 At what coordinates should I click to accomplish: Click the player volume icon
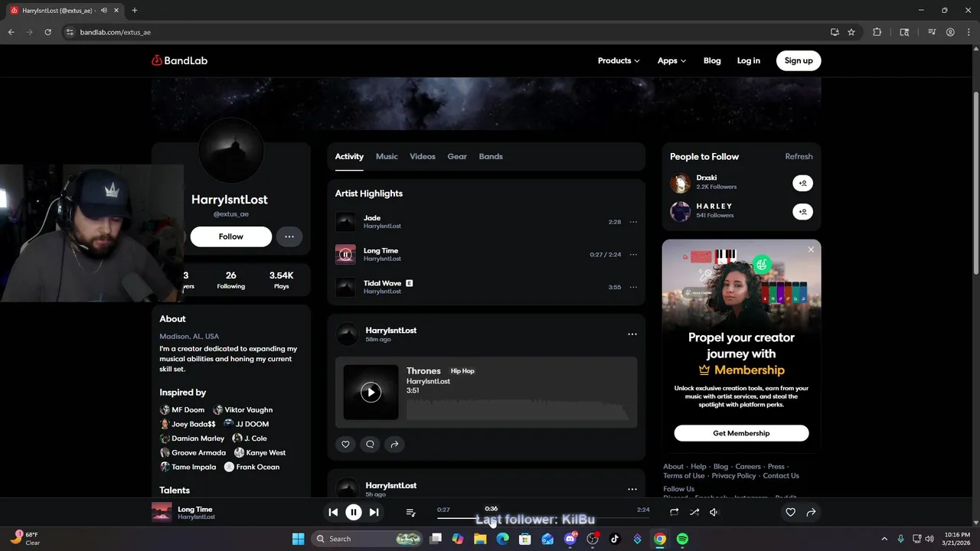coord(714,512)
